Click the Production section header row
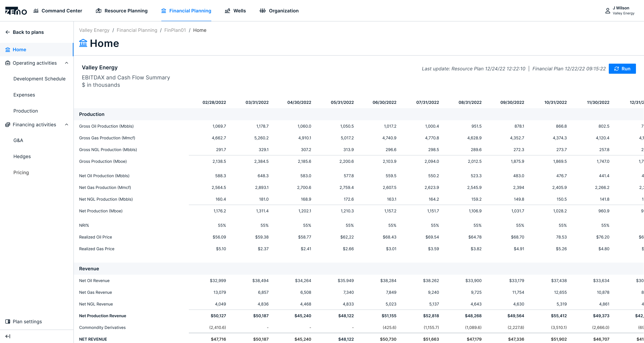Screen dimensions: 644x343 pyautogui.click(x=359, y=114)
